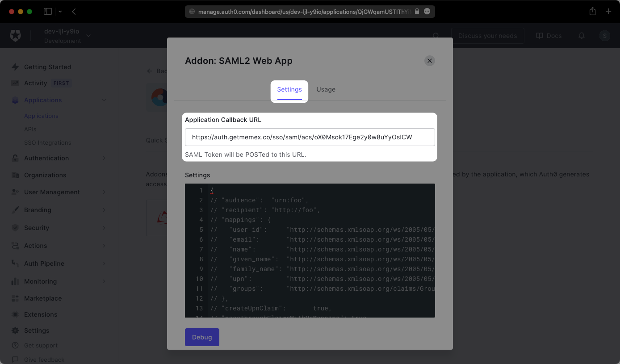
Task: Expand the User Management section
Action: pyautogui.click(x=51, y=192)
